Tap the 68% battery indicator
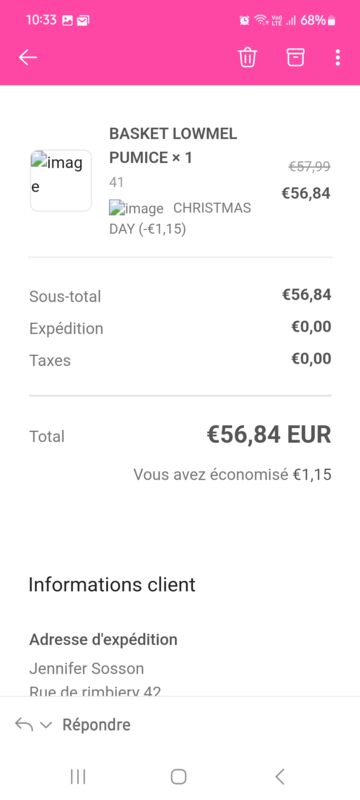 (x=318, y=20)
